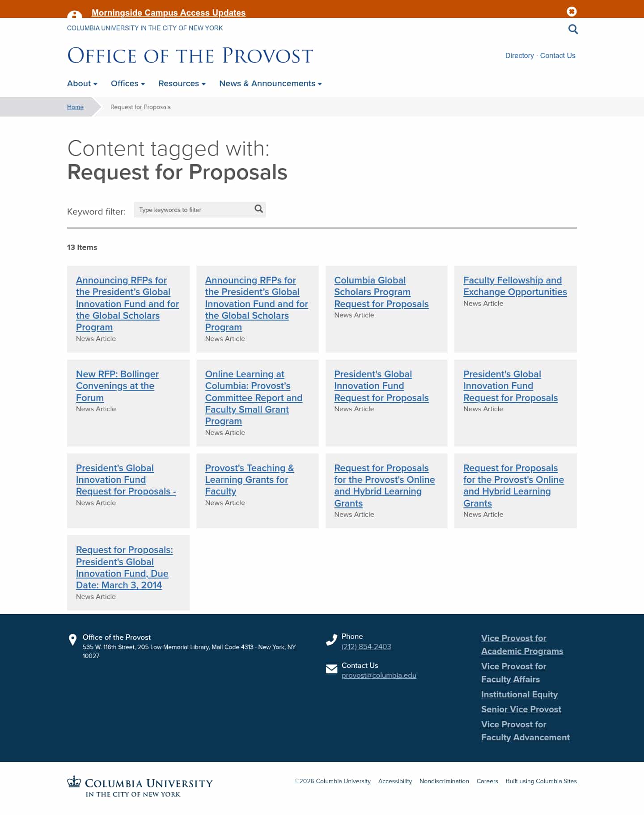Dismiss the campus access alert banner

coord(572,12)
